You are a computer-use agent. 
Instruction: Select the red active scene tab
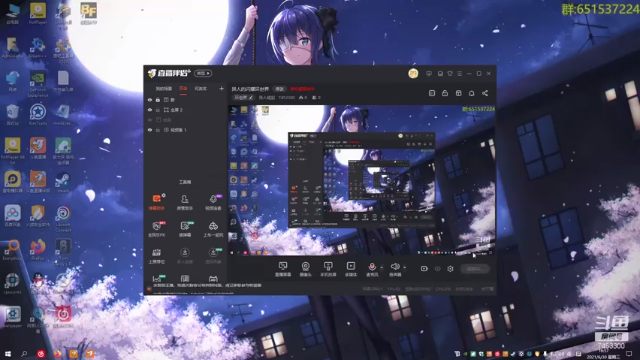183,89
